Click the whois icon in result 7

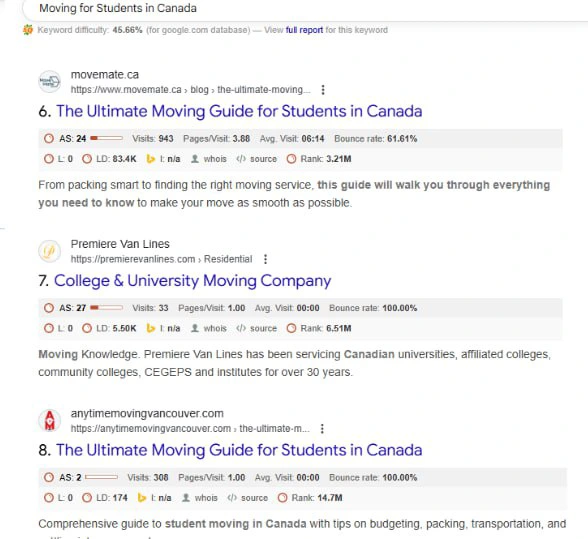(x=195, y=328)
